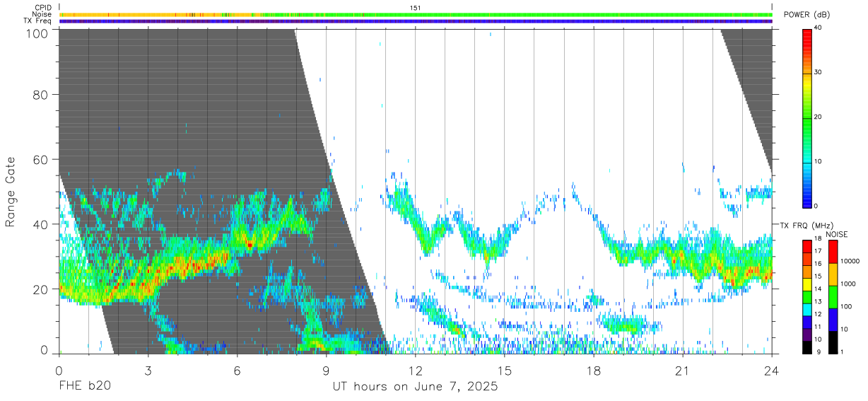This screenshot has height=401, width=868.
Task: Click the UT hours on June 7, 2025 title
Action: (x=416, y=387)
